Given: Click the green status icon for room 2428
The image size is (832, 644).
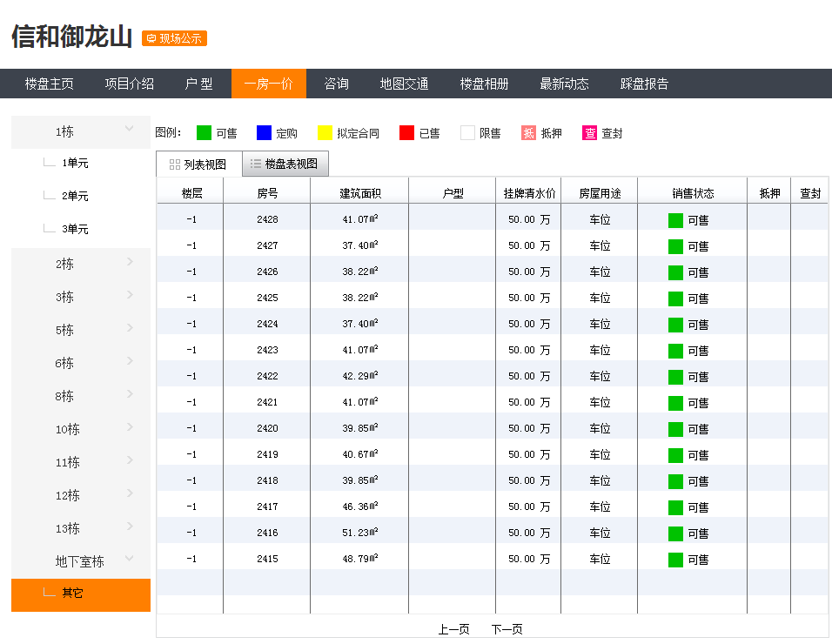Looking at the screenshot, I should click(675, 220).
